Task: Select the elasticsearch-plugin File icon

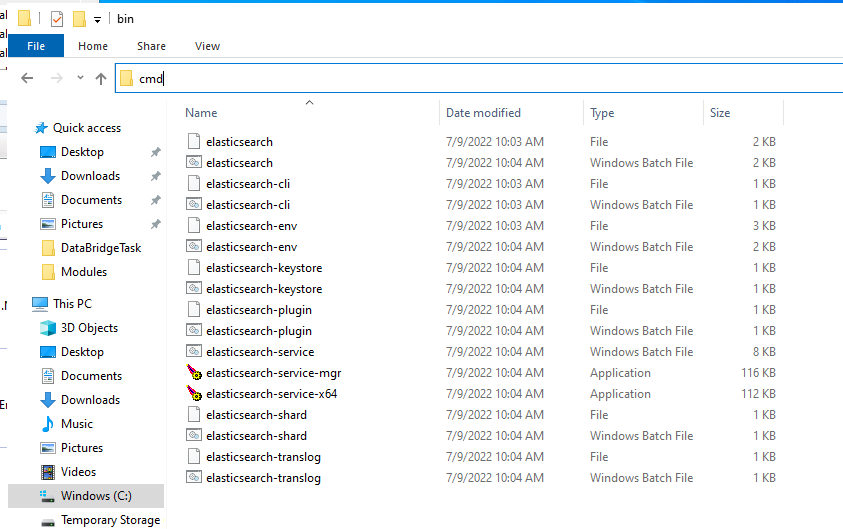Action: click(194, 309)
